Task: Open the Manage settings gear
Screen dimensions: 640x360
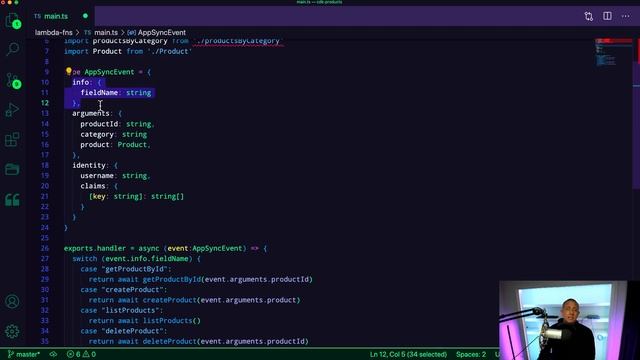Action: click(12, 331)
